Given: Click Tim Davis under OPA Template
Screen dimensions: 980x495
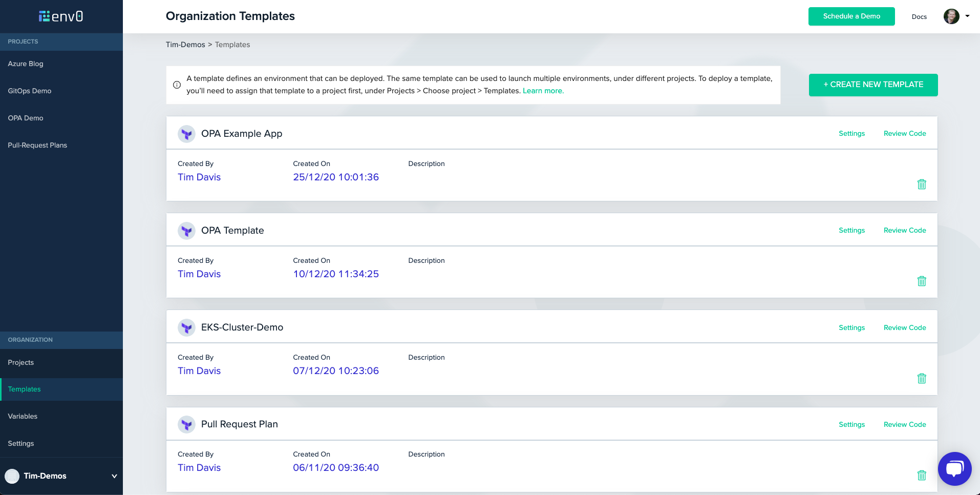Looking at the screenshot, I should (199, 274).
